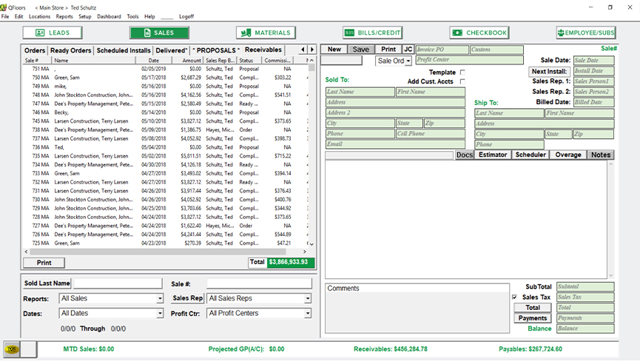640x364 pixels.
Task: Sort list by Date column header
Action: [153, 61]
